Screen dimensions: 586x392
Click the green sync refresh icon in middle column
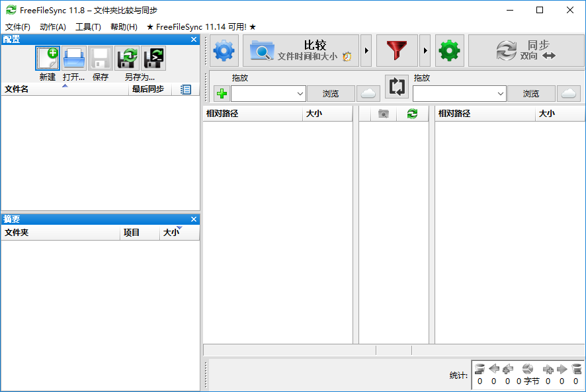pos(412,113)
